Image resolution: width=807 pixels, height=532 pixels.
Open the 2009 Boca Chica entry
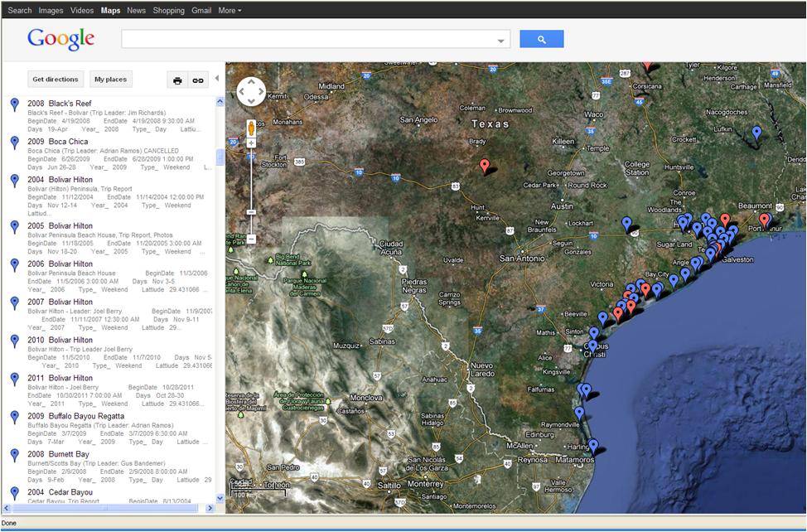pyautogui.click(x=58, y=142)
